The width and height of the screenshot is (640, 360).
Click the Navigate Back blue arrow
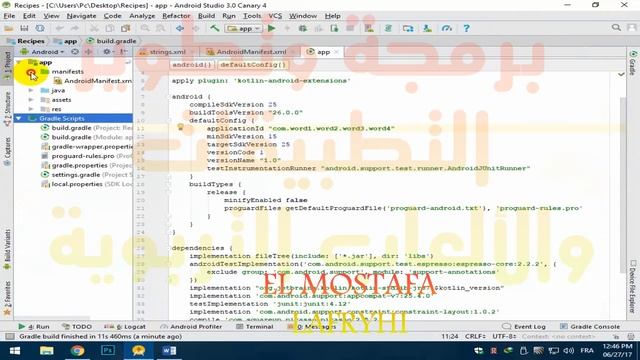pyautogui.click(x=180, y=28)
